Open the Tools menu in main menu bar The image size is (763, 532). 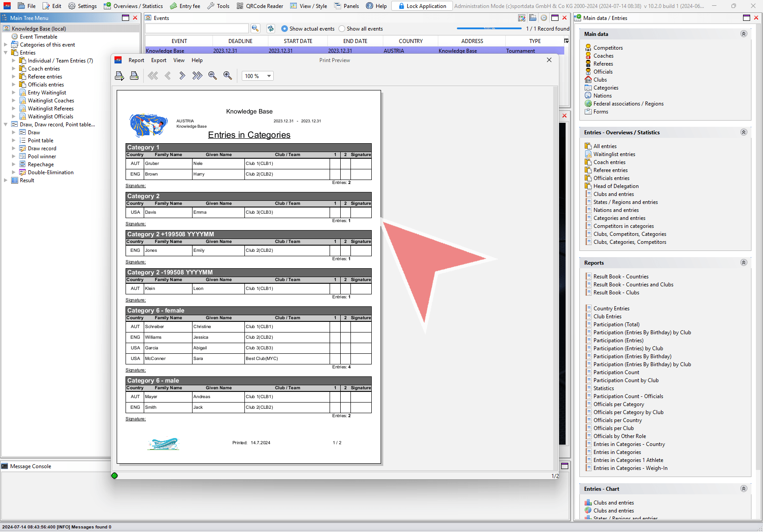pos(219,6)
